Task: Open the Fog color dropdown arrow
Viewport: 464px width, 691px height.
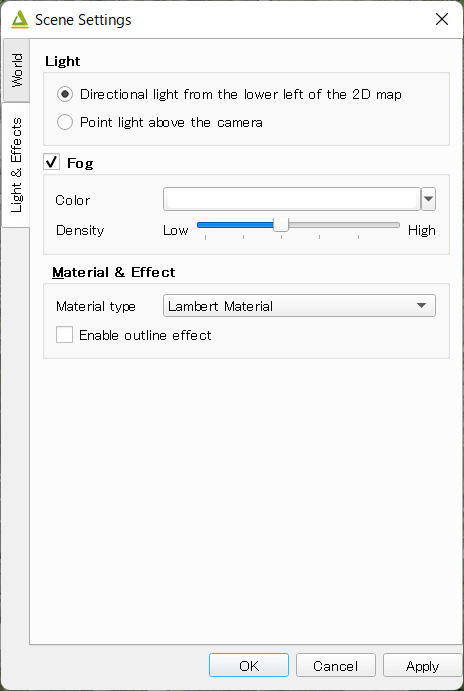Action: (x=428, y=199)
